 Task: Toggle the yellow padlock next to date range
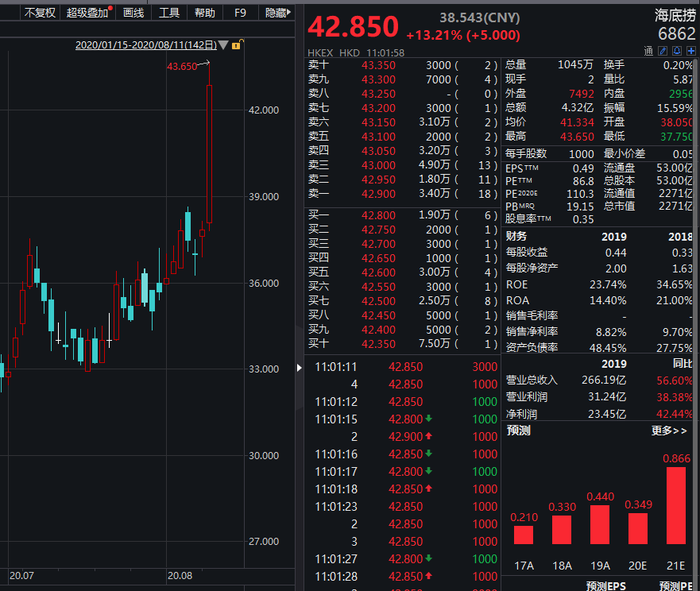click(237, 45)
